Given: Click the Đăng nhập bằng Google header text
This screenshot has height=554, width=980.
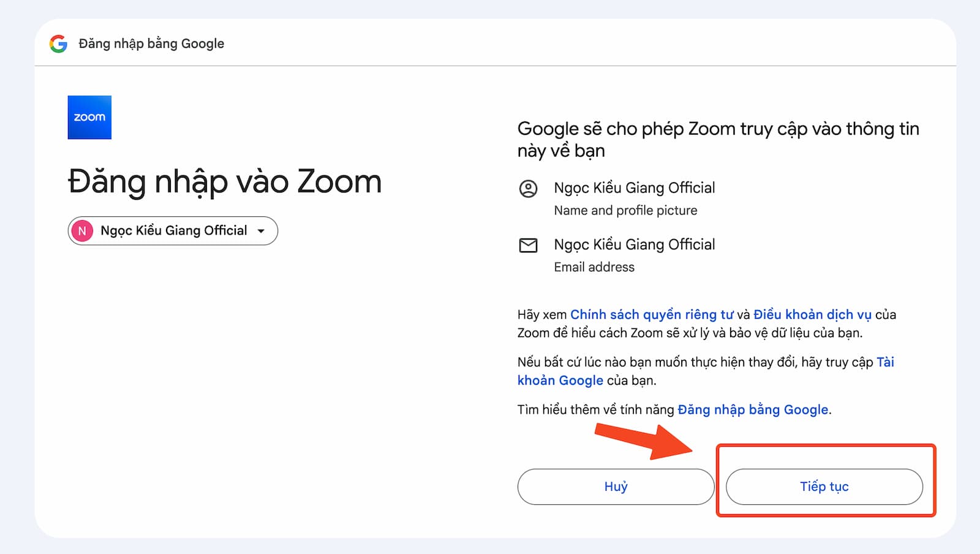Looking at the screenshot, I should 151,43.
